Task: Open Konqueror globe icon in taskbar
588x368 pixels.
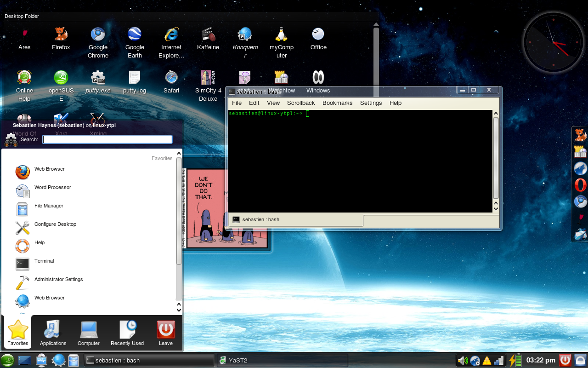Action: point(58,360)
